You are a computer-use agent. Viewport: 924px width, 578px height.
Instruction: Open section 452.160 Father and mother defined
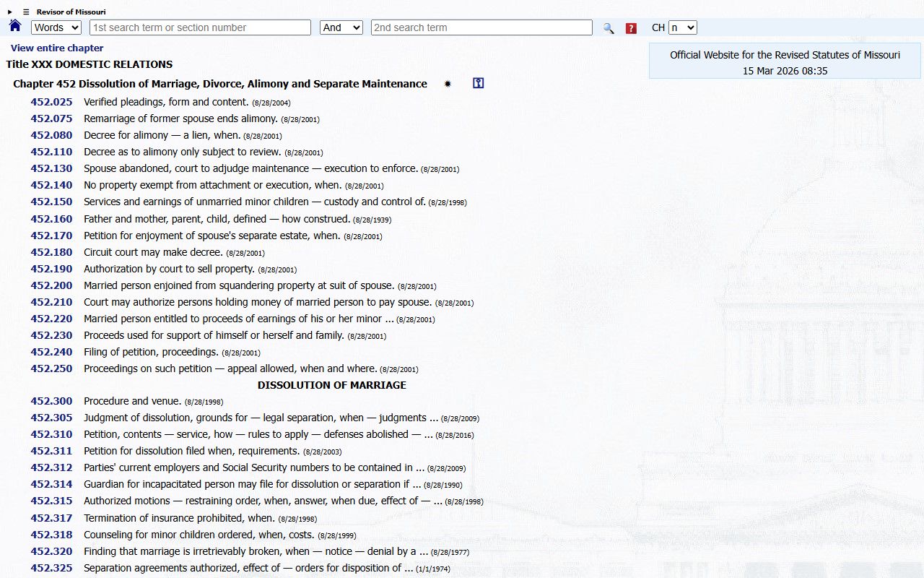click(x=51, y=219)
